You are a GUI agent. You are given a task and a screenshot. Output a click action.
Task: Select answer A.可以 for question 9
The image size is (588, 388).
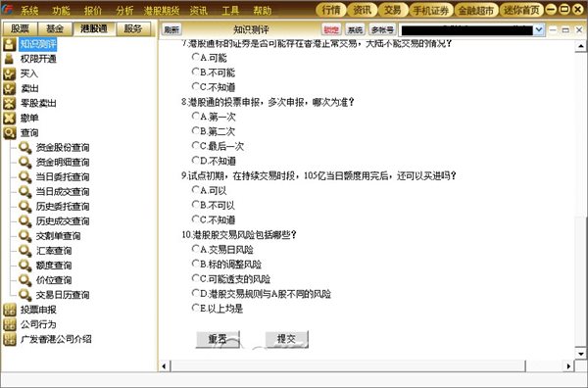[195, 190]
